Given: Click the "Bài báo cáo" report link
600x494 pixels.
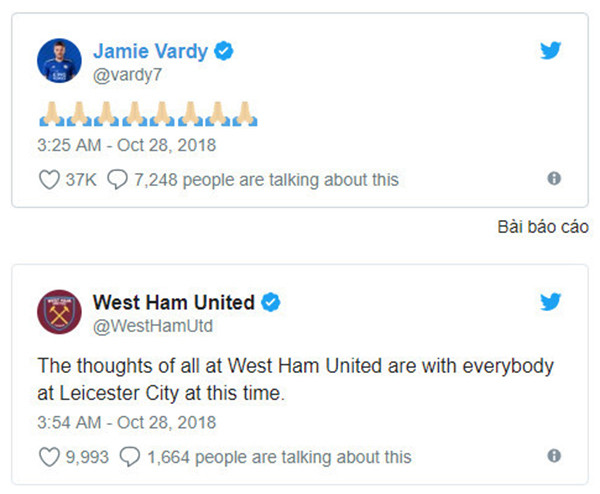Looking at the screenshot, I should 542,227.
